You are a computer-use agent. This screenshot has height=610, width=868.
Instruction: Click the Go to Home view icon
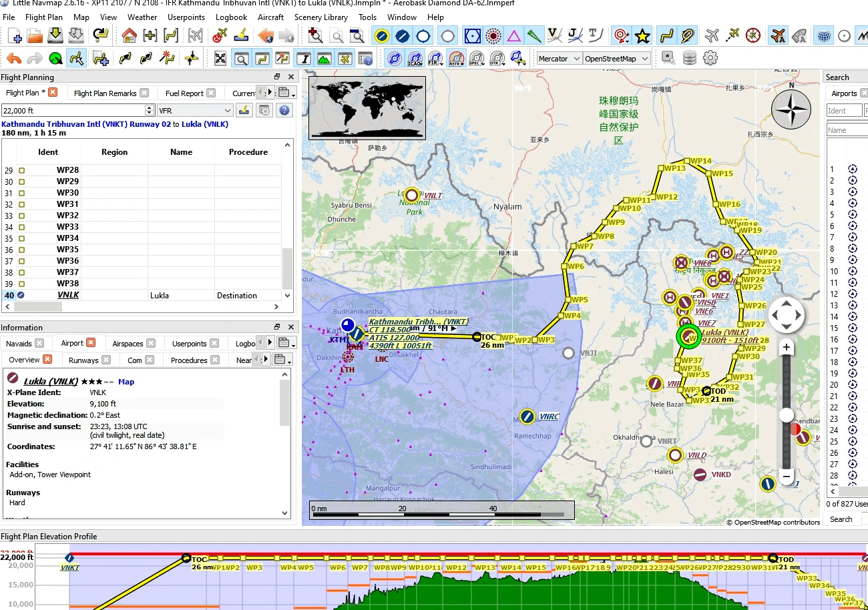point(129,35)
